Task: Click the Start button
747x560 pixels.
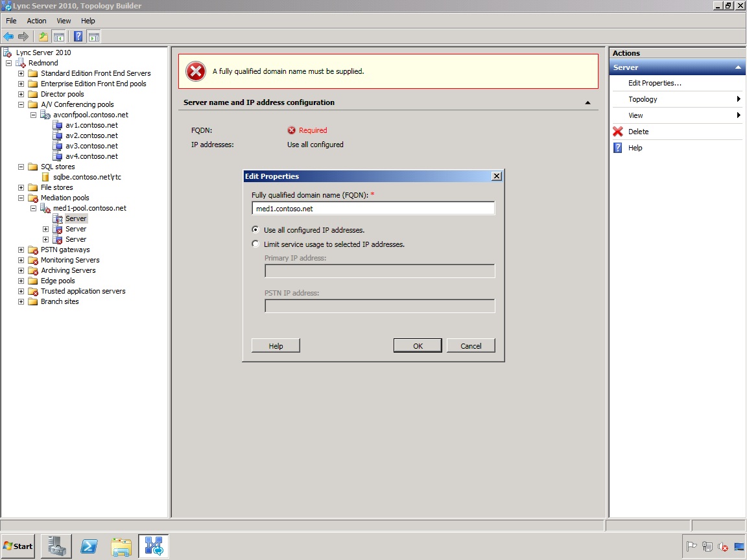Action: point(18,546)
